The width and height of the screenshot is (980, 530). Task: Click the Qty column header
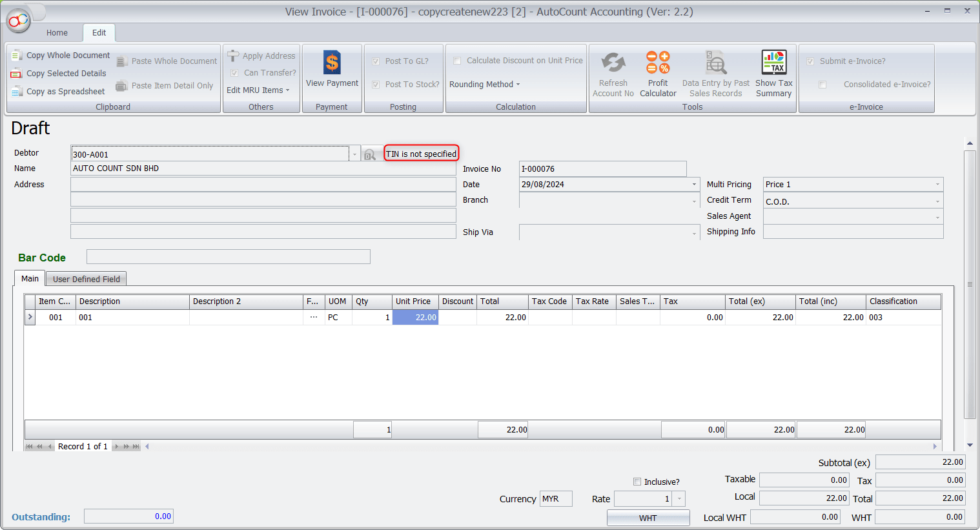(x=372, y=301)
